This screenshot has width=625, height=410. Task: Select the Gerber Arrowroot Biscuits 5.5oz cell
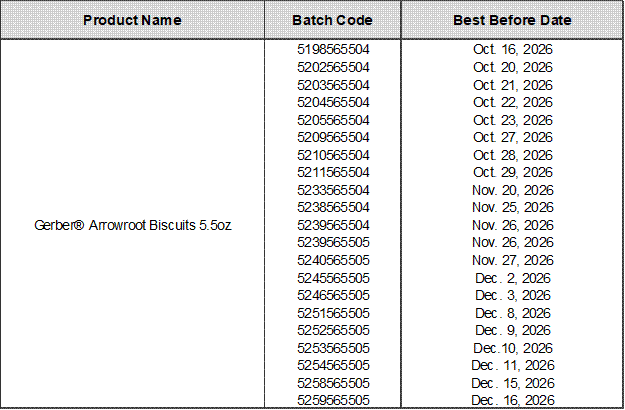pyautogui.click(x=133, y=224)
